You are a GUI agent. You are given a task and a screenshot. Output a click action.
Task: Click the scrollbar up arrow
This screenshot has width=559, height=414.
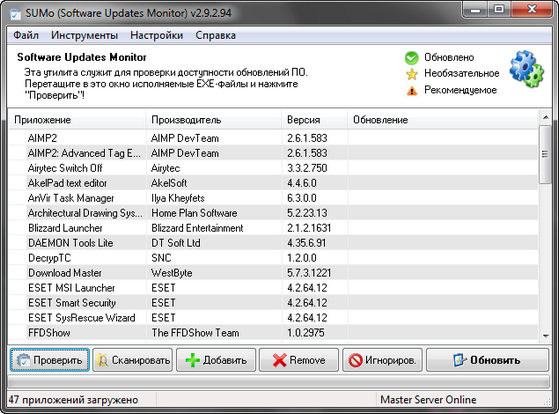[x=545, y=117]
